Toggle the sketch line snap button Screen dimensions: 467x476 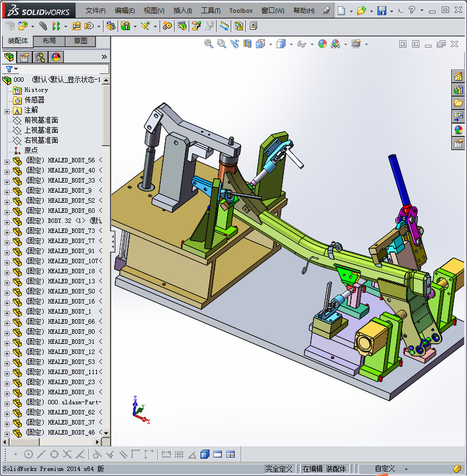tap(41, 454)
